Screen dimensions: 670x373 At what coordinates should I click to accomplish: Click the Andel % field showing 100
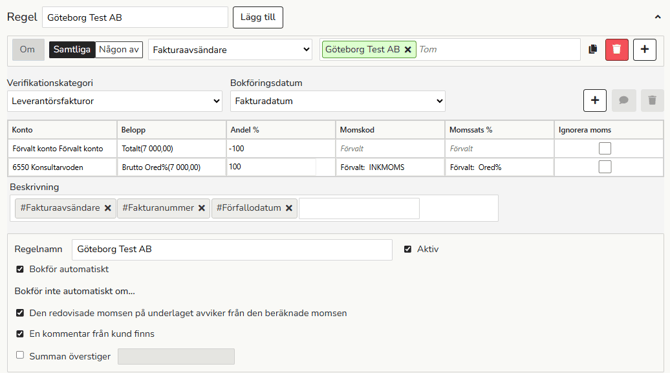[280, 167]
